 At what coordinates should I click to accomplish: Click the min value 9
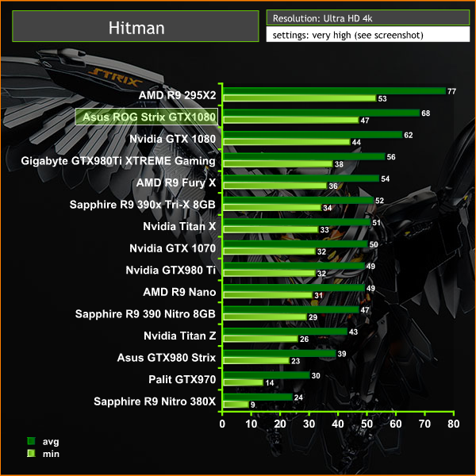click(253, 405)
